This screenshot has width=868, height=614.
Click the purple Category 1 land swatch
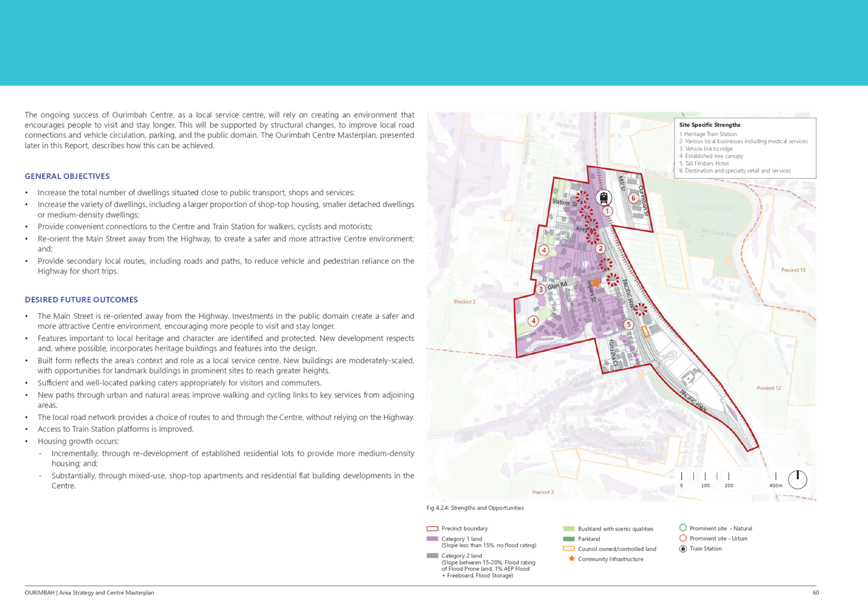coord(432,539)
